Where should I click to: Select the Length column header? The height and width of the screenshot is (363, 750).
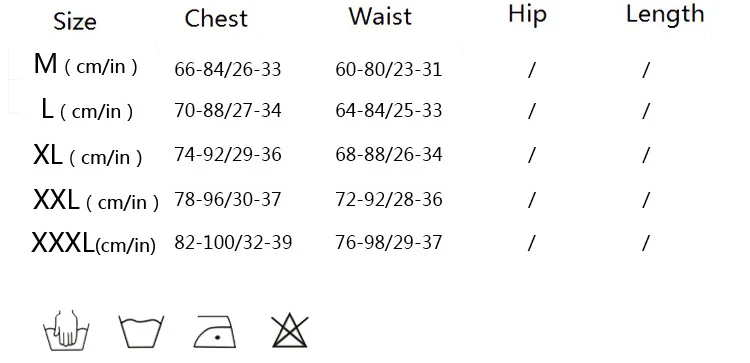665,14
